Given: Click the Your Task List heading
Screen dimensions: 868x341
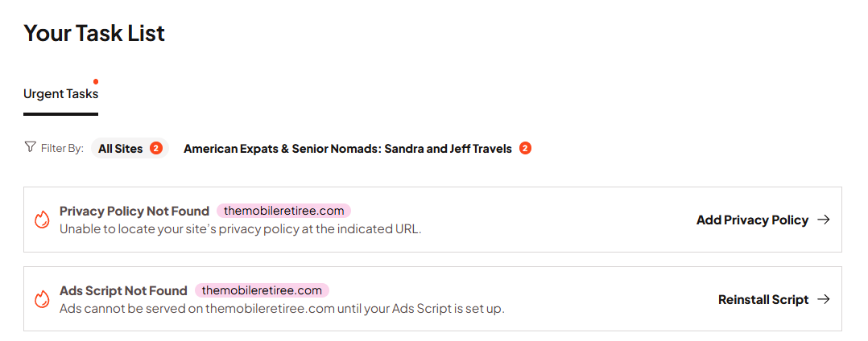Looking at the screenshot, I should pyautogui.click(x=94, y=33).
